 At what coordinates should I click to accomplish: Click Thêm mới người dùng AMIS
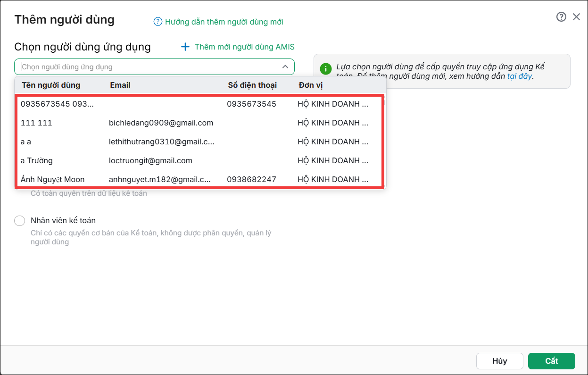coord(244,47)
